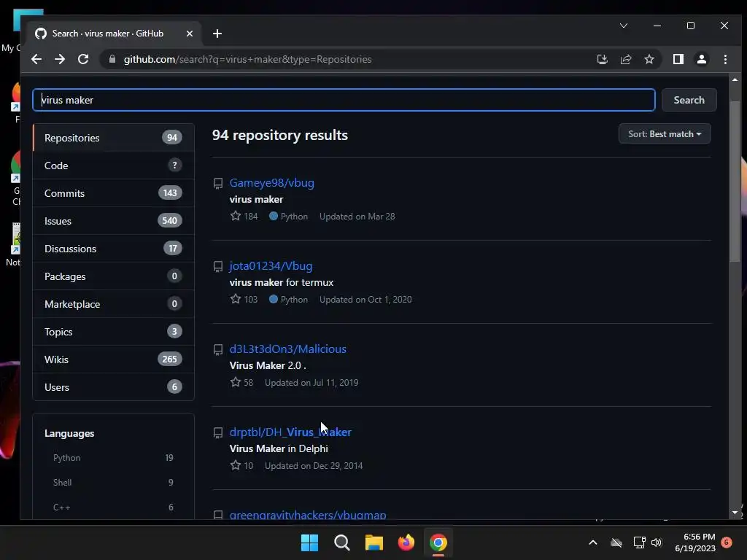
Task: Show hidden tray icons
Action: [593, 542]
